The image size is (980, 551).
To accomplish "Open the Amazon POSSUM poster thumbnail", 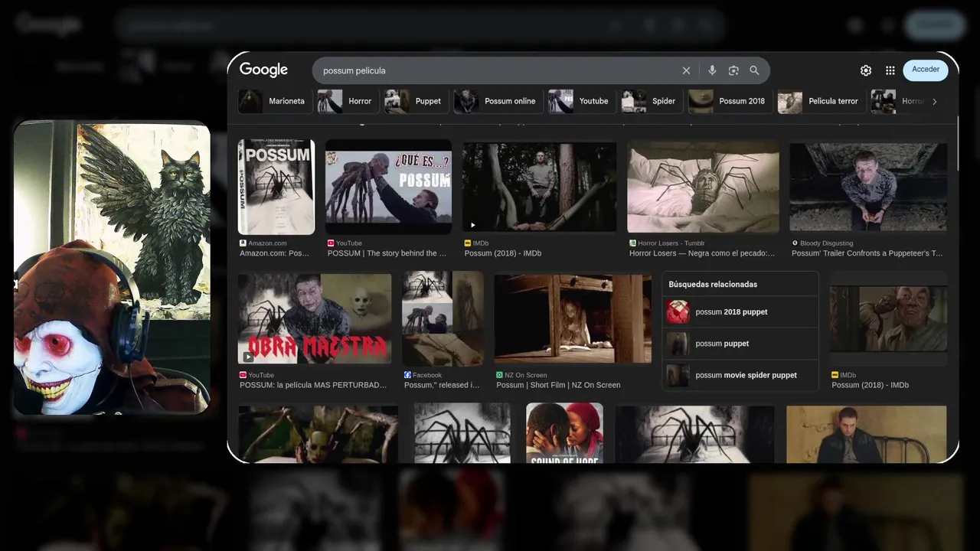I will (276, 187).
